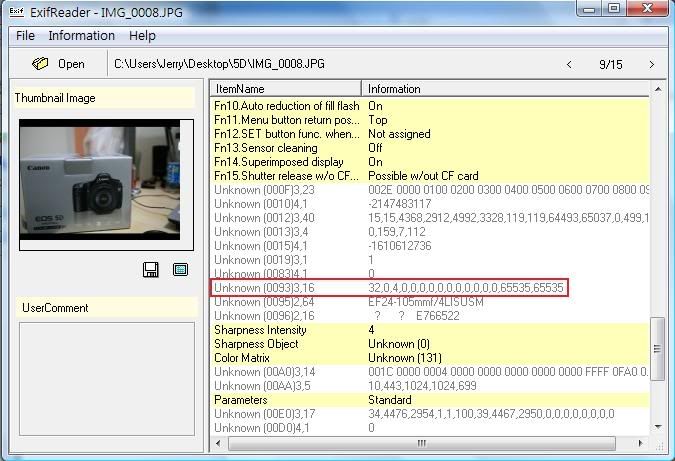Image resolution: width=675 pixels, height=461 pixels.
Task: Open the Information menu
Action: coord(81,35)
